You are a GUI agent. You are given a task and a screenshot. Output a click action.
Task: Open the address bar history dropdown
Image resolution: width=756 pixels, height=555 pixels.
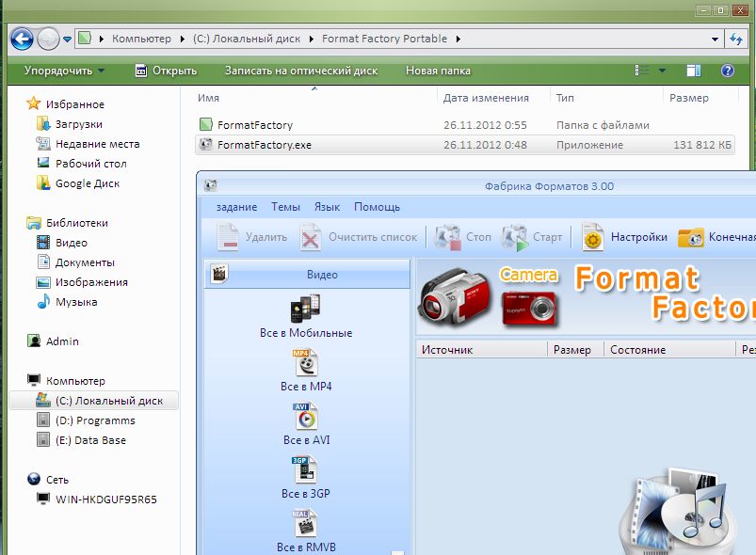point(714,39)
